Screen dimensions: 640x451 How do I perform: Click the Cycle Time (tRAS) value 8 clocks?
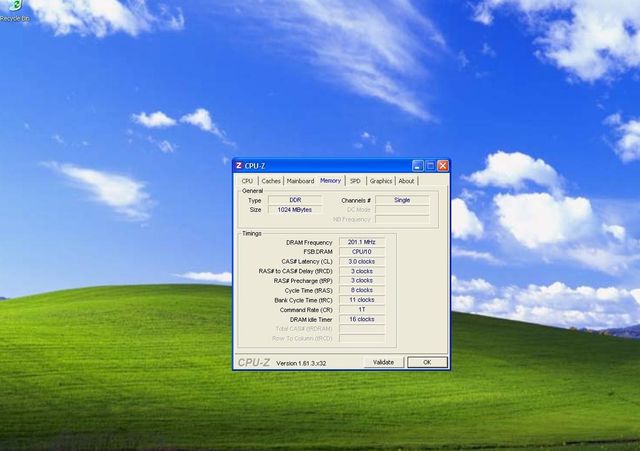pyautogui.click(x=362, y=290)
